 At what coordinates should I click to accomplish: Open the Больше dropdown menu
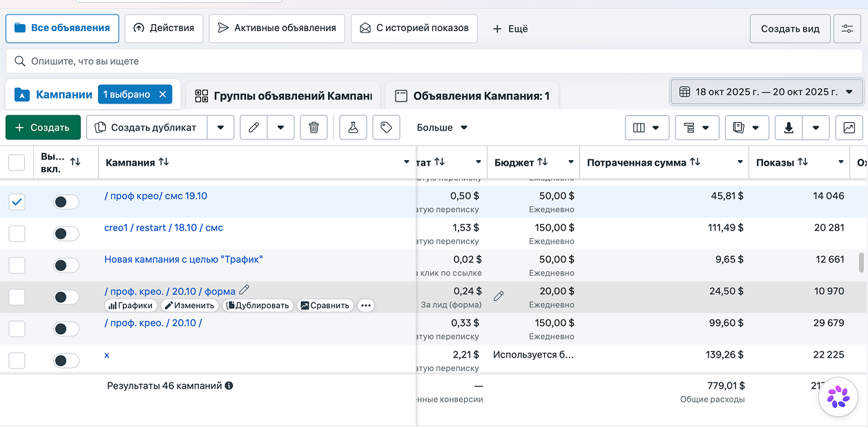[x=442, y=128]
